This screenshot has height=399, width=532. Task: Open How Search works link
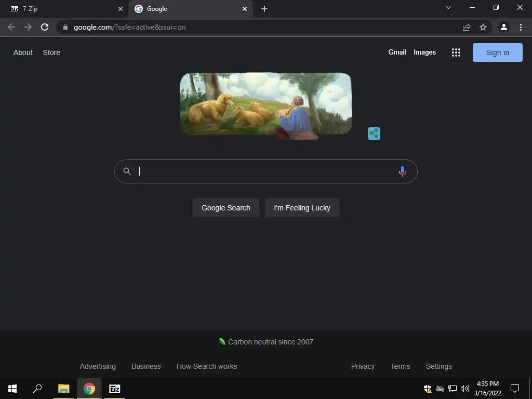coord(207,366)
